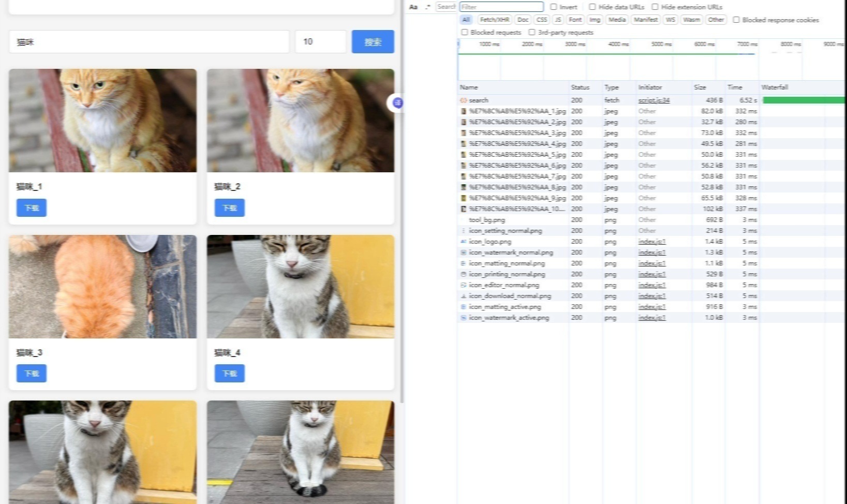Screen dimensions: 847x504
Task: Check the Blocked requests option
Action: [x=464, y=32]
